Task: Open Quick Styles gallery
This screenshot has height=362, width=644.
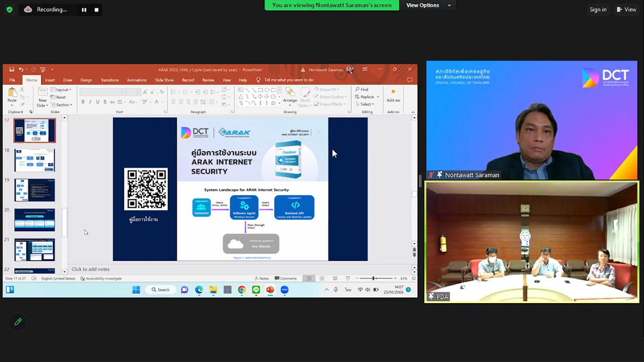Action: coord(305,97)
